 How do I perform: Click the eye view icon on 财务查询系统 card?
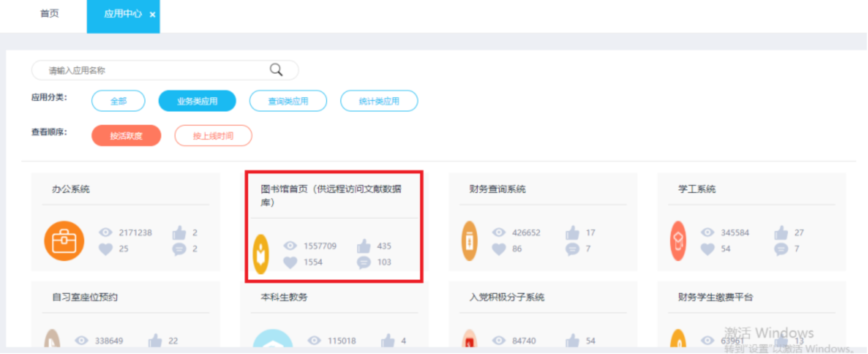[499, 233]
